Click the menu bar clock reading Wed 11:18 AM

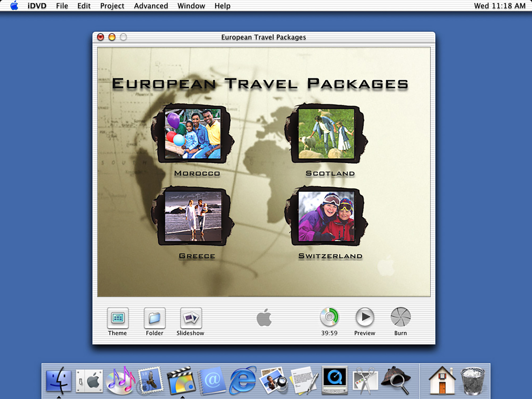(x=500, y=6)
